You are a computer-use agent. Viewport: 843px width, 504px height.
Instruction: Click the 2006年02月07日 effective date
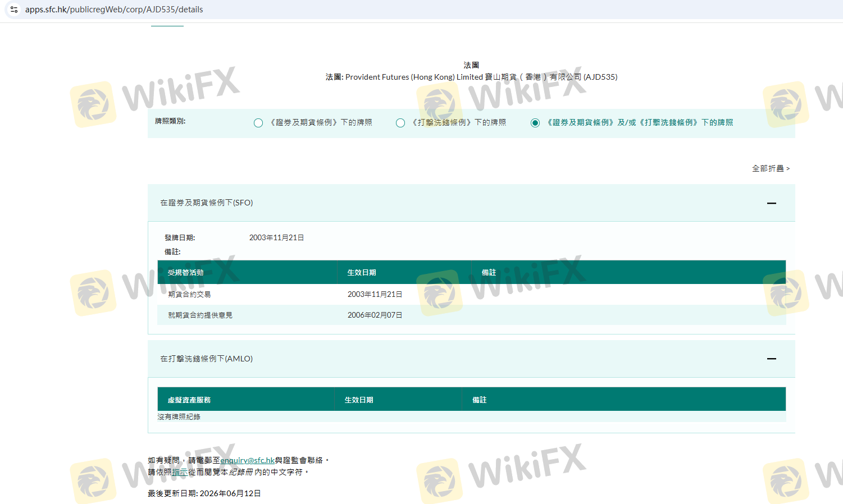375,315
